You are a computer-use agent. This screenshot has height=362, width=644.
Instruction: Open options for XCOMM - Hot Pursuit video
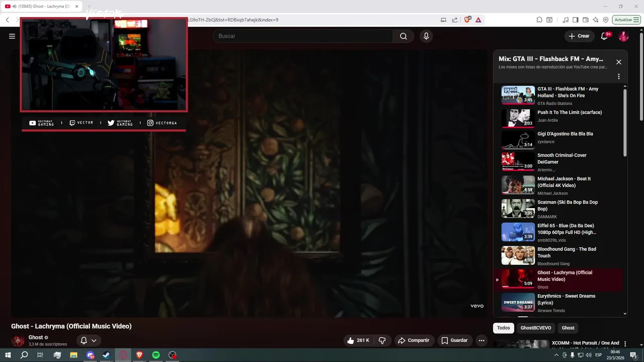click(625, 344)
